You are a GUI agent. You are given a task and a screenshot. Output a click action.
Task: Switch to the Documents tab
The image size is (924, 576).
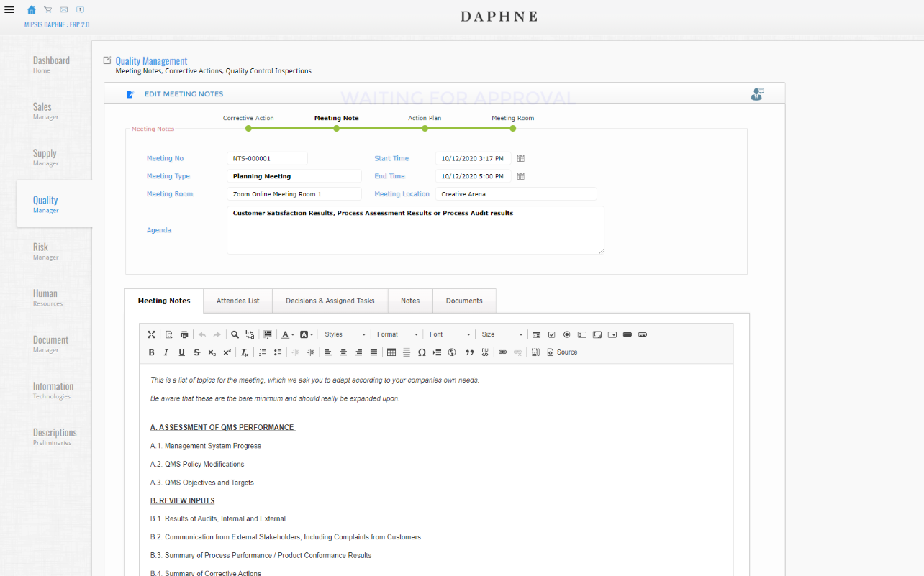(x=464, y=301)
